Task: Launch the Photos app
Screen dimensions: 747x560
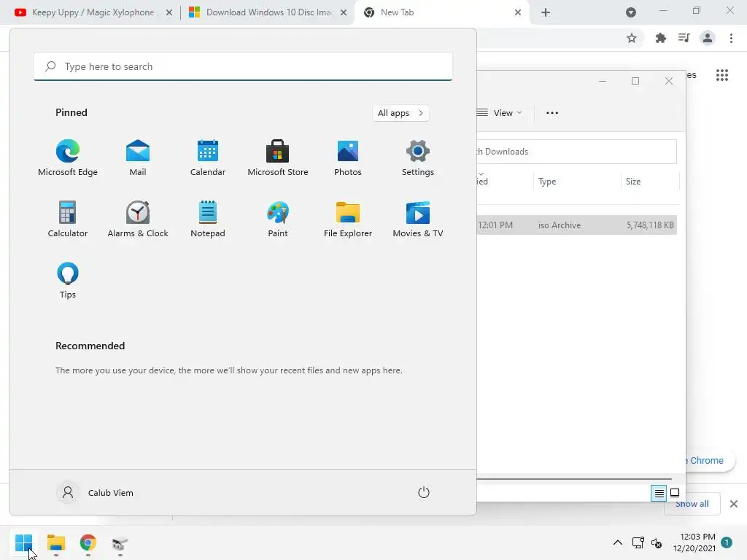Action: click(x=348, y=157)
